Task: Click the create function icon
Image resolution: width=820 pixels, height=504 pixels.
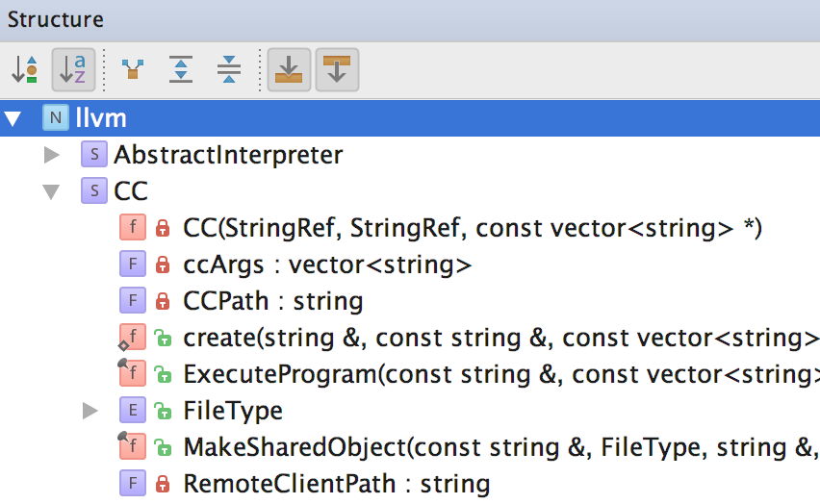Action: 132,338
